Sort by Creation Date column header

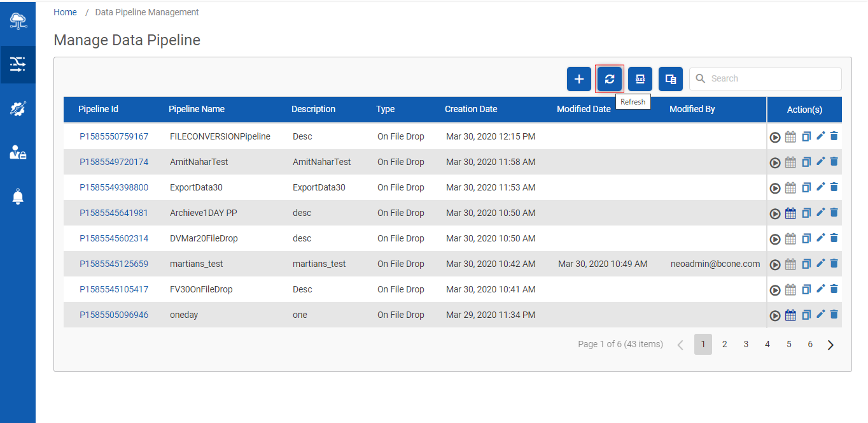click(471, 109)
